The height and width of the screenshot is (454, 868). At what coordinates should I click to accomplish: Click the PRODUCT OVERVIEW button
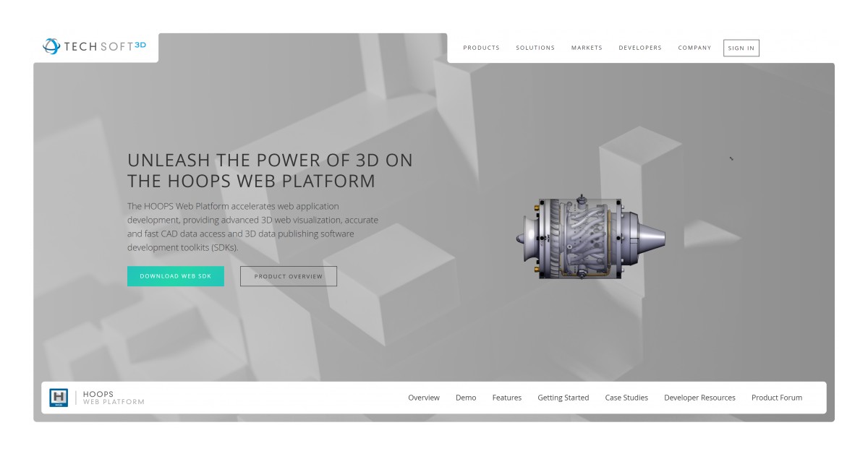point(288,276)
